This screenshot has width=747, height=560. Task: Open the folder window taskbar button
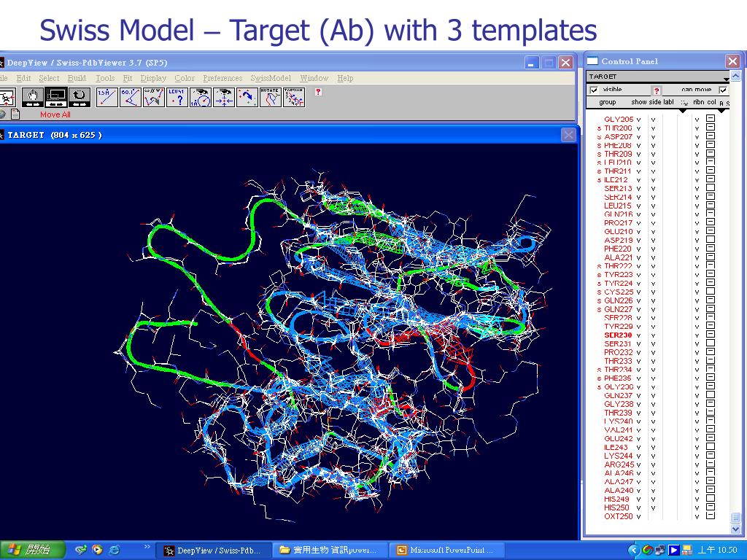pyautogui.click(x=330, y=551)
